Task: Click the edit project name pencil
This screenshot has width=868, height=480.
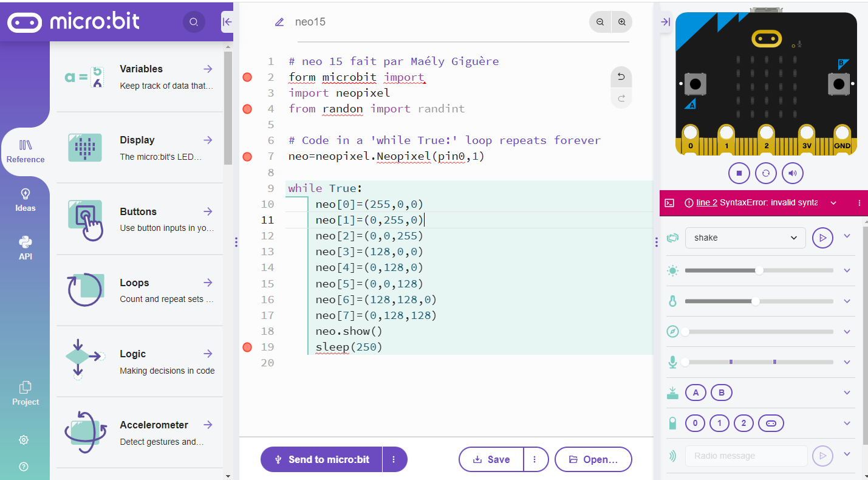Action: (x=279, y=22)
